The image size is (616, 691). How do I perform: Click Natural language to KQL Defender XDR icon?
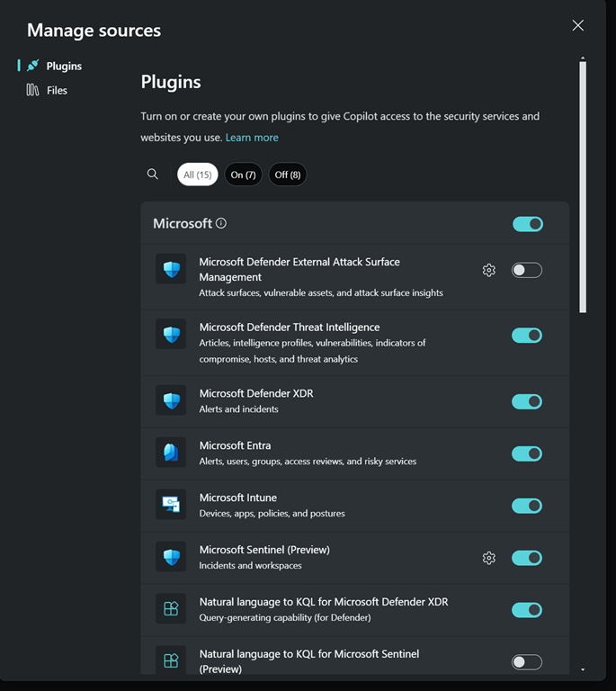click(171, 609)
